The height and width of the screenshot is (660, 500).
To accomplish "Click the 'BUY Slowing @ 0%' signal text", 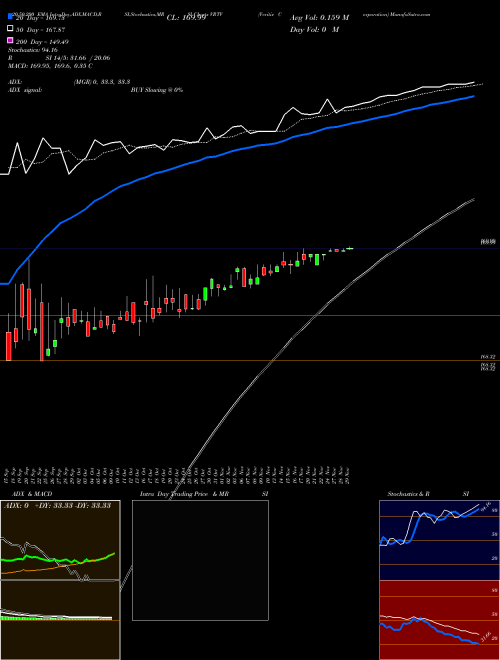I will pos(157,90).
